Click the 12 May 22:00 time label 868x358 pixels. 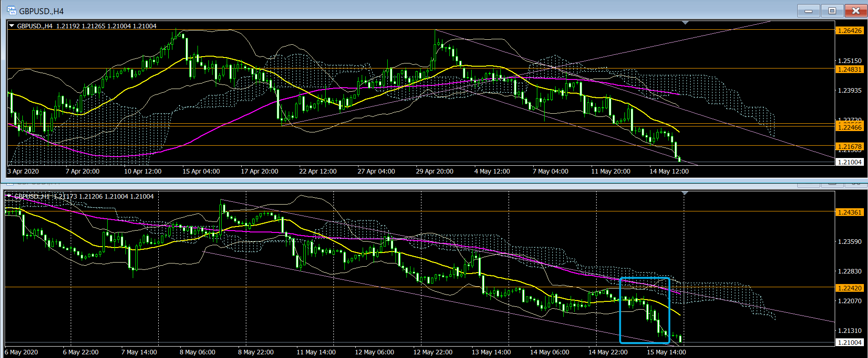pos(433,352)
